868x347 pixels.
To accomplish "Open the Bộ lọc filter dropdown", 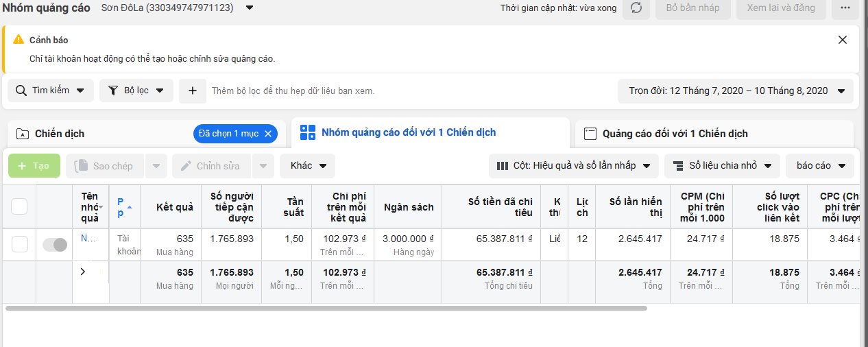I will pos(136,91).
